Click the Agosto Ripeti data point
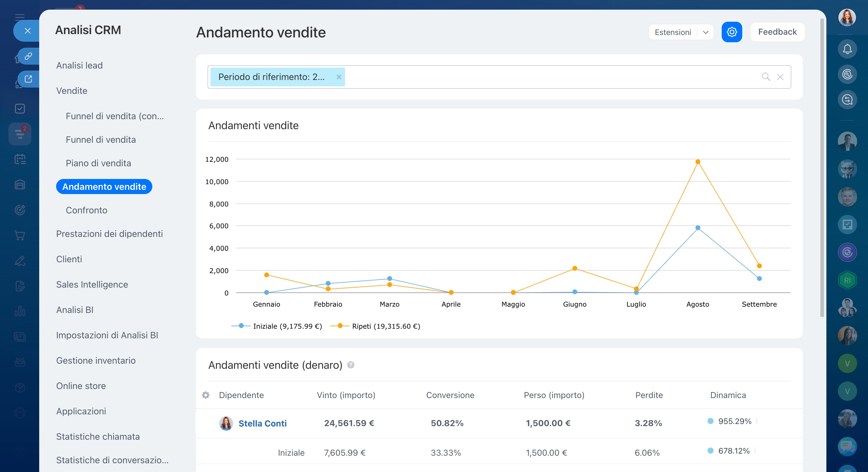The width and height of the screenshot is (868, 472). pyautogui.click(x=698, y=162)
